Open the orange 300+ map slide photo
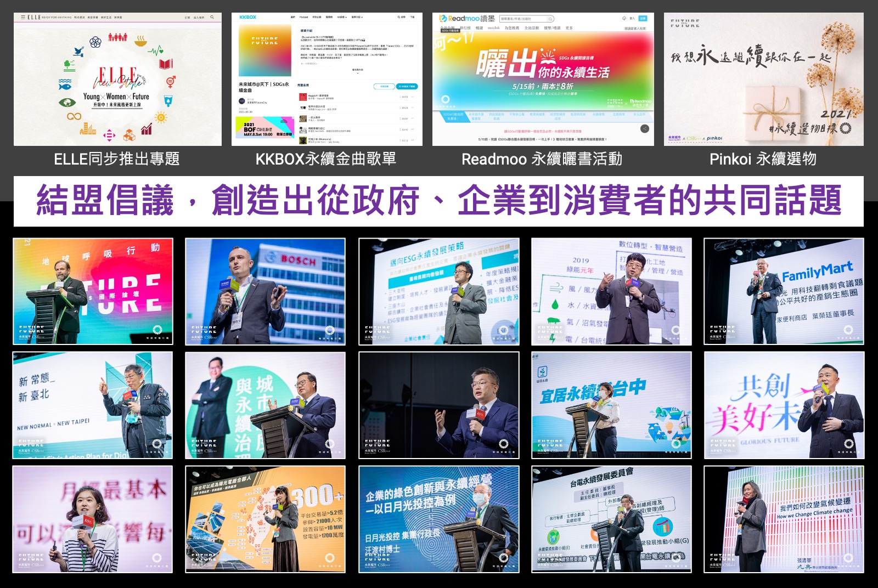878x588 pixels. pos(265,519)
